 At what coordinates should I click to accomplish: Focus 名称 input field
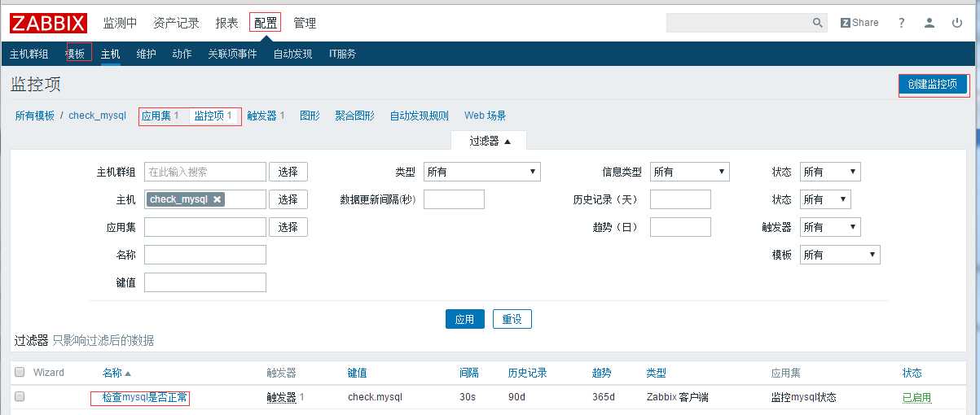205,255
